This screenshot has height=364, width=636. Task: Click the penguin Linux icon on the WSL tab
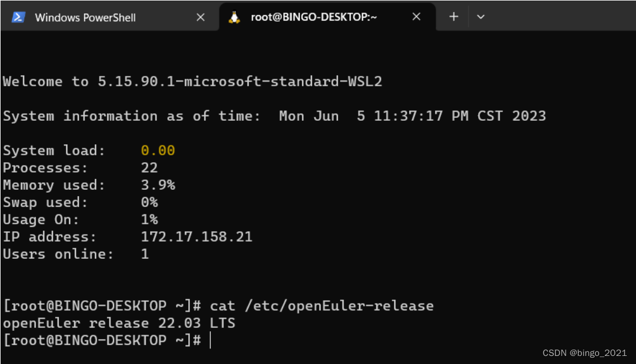pyautogui.click(x=234, y=17)
